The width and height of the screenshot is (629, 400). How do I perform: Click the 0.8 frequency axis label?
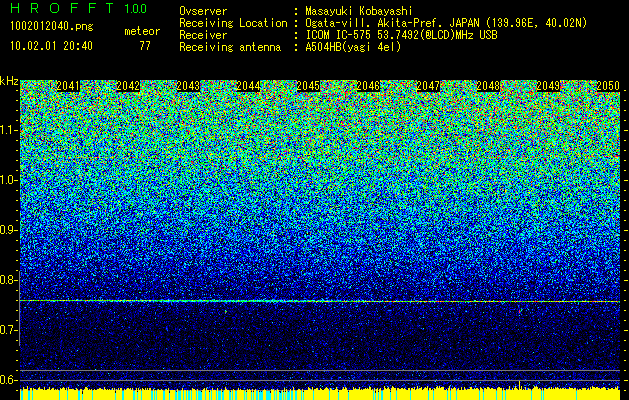click(8, 280)
